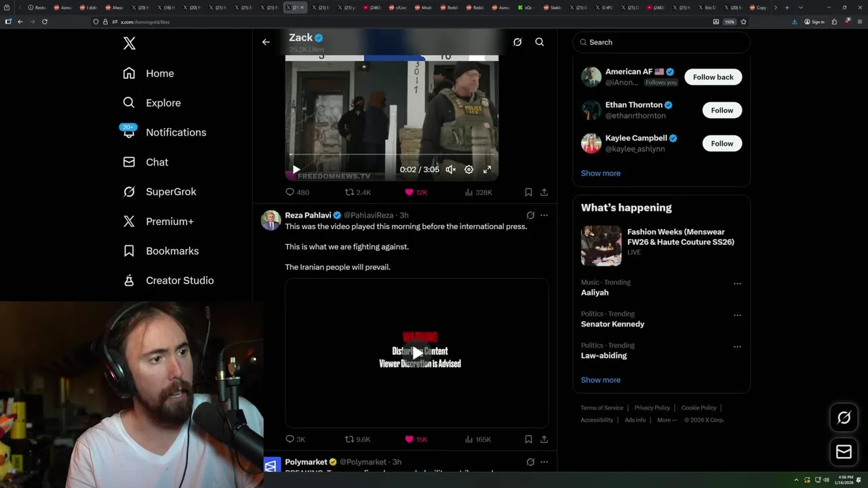Open more options for Senator Kennedy trend
This screenshot has height=488, width=868.
coord(737,315)
